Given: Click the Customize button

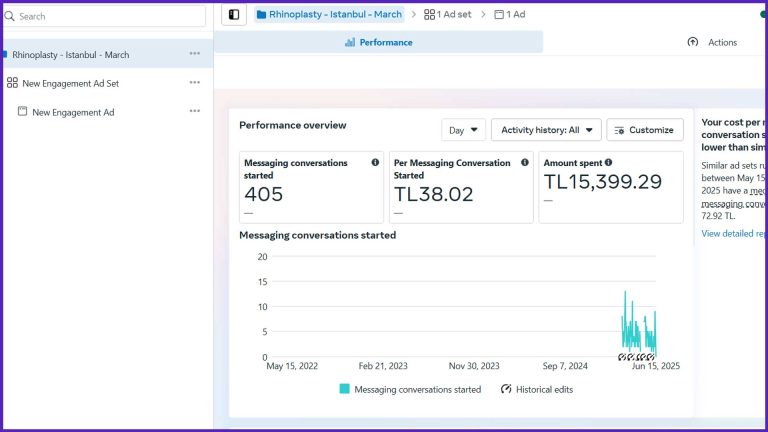Looking at the screenshot, I should [645, 130].
